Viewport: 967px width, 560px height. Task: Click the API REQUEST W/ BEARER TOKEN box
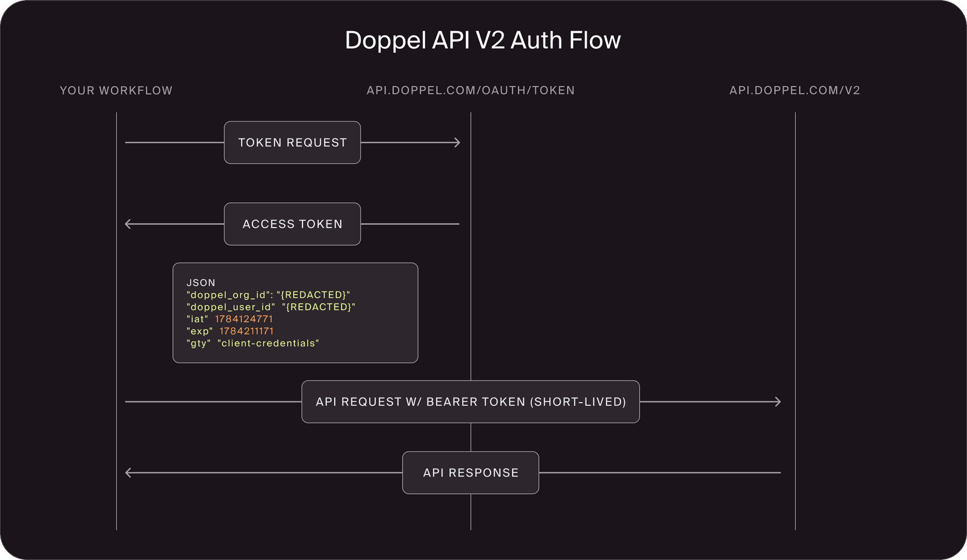[x=471, y=402]
